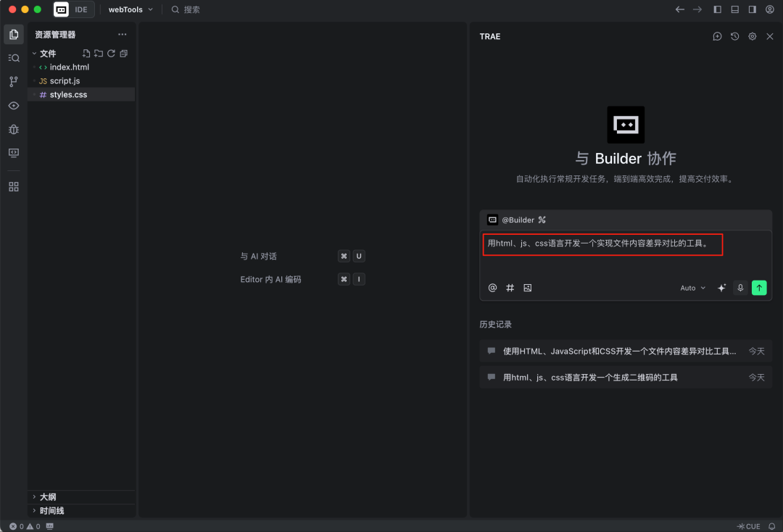The image size is (783, 532).
Task: Collapse all folders in explorer
Action: pyautogui.click(x=124, y=54)
